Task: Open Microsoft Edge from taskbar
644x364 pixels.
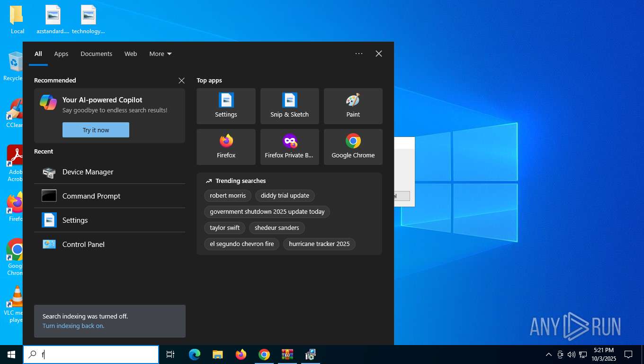Action: (x=195, y=355)
